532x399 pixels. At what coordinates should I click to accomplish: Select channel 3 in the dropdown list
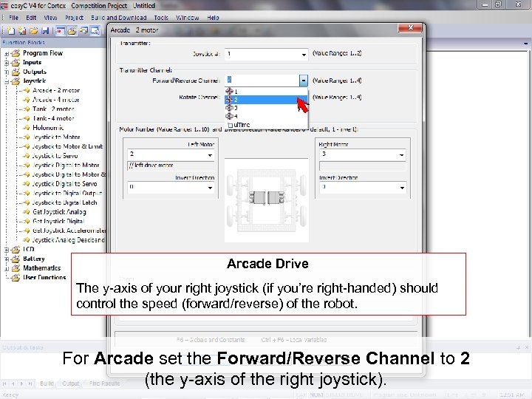(266, 108)
